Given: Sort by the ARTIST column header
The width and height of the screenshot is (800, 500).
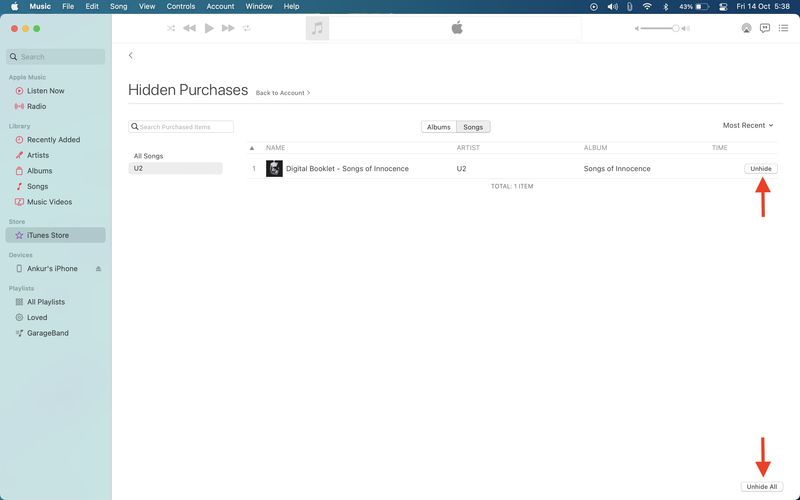Looking at the screenshot, I should 468,147.
